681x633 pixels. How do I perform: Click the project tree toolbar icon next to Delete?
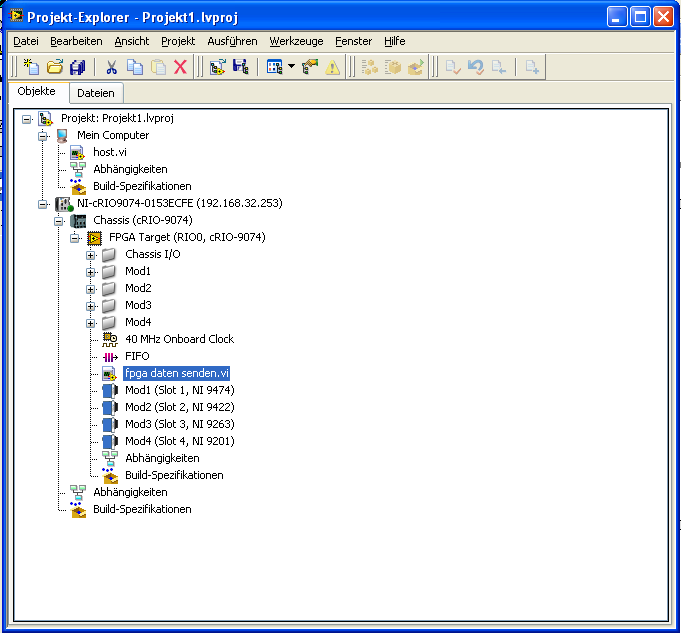218,67
